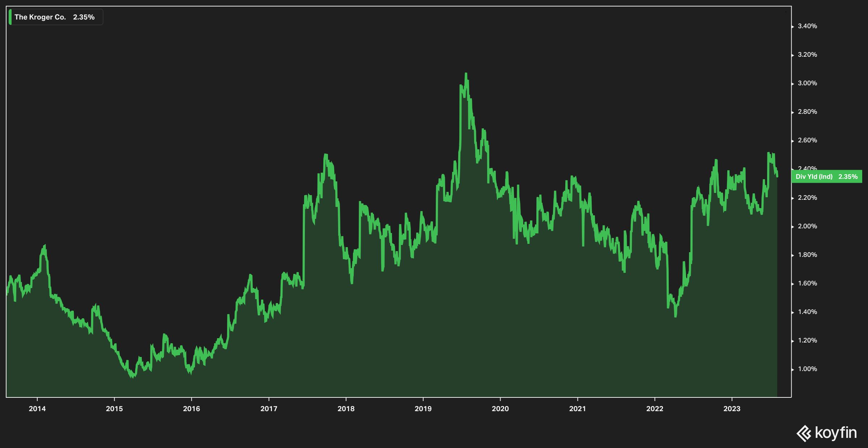Click the arrow marker beside the 2.60% axis label
The height and width of the screenshot is (448, 868).
[x=793, y=140]
